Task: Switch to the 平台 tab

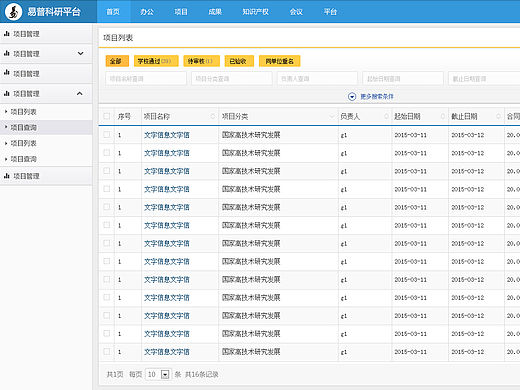Action: [x=330, y=12]
